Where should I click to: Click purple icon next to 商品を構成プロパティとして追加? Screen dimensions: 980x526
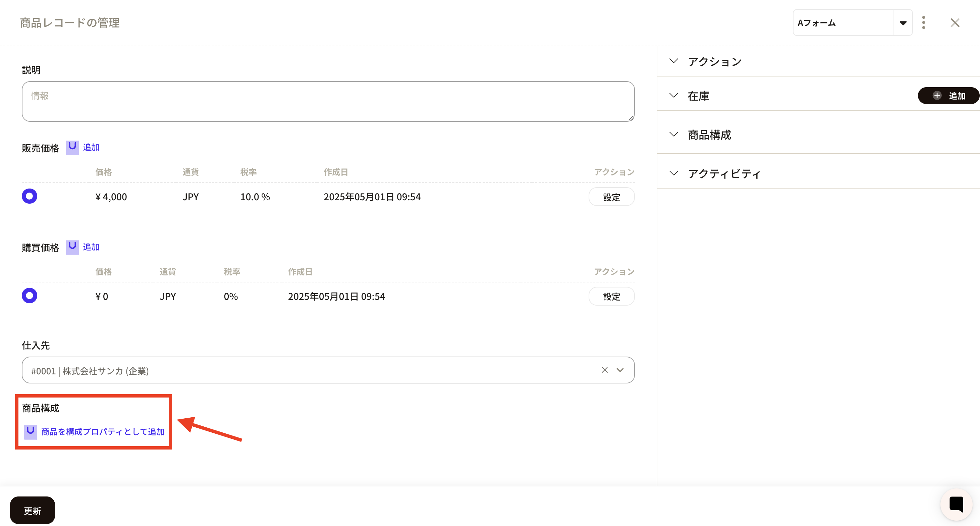31,432
